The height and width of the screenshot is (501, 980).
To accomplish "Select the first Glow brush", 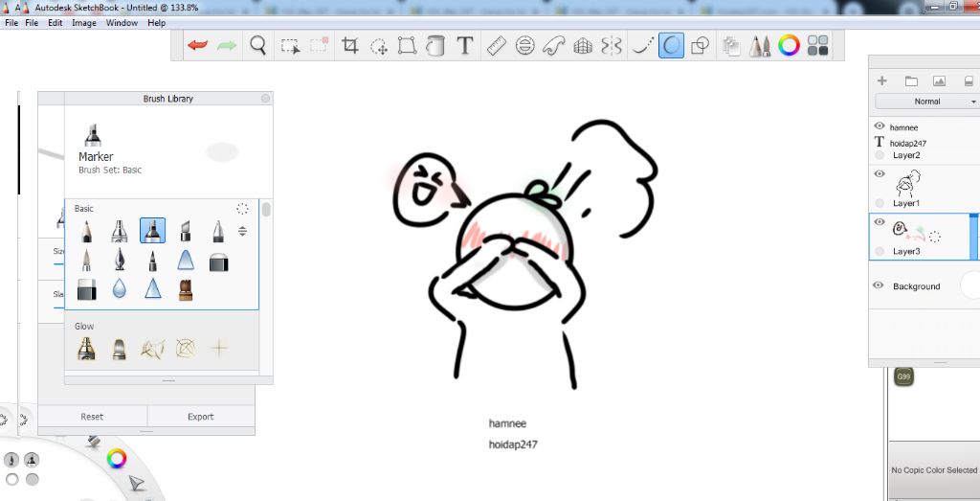I will 85,349.
